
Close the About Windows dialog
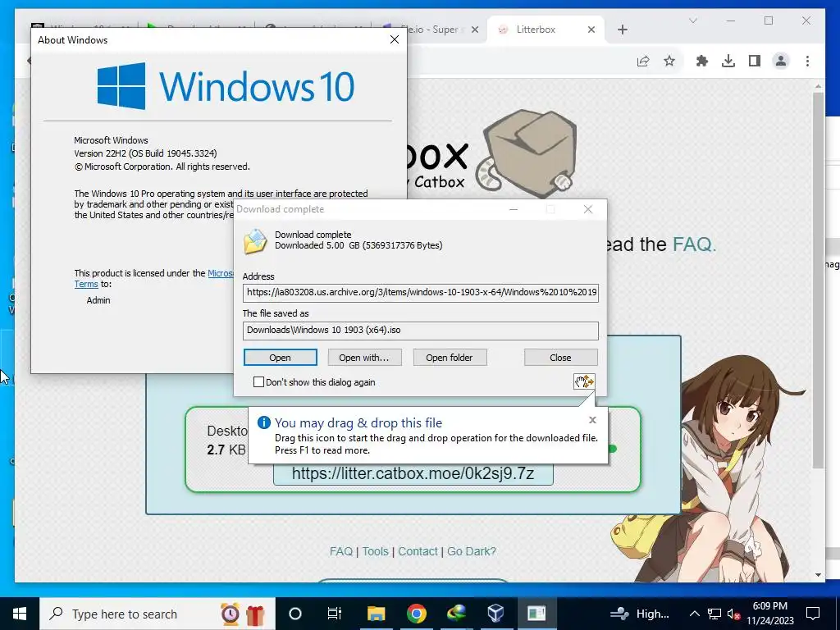pyautogui.click(x=395, y=39)
